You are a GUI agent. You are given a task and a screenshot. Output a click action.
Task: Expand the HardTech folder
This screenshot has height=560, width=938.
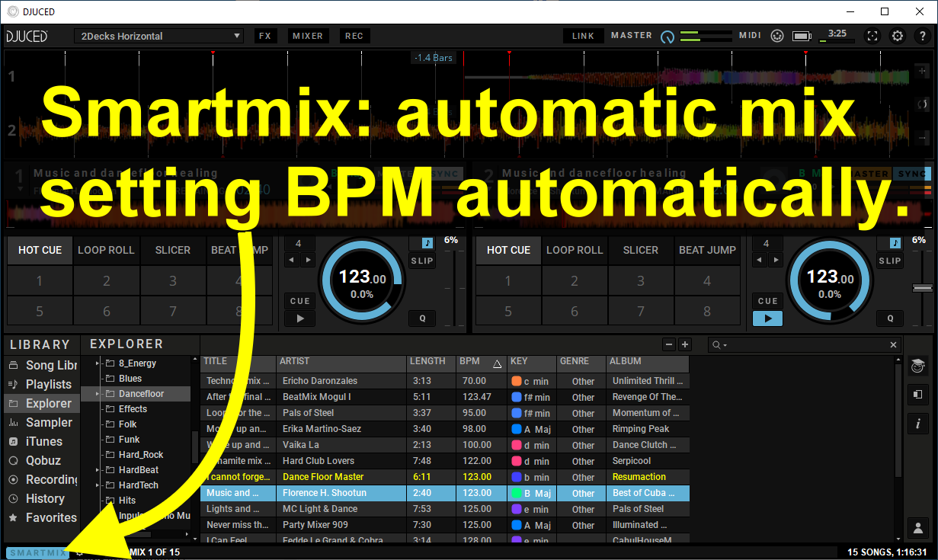point(98,485)
